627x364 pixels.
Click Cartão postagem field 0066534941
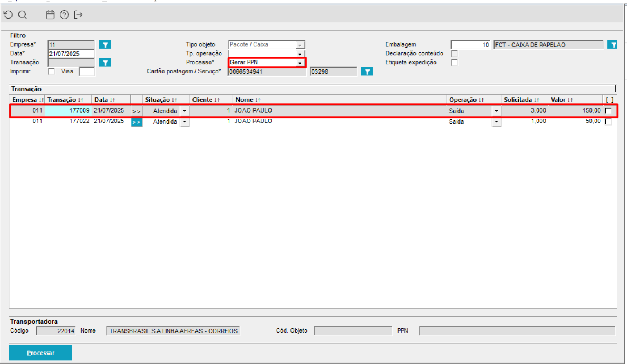[267, 71]
